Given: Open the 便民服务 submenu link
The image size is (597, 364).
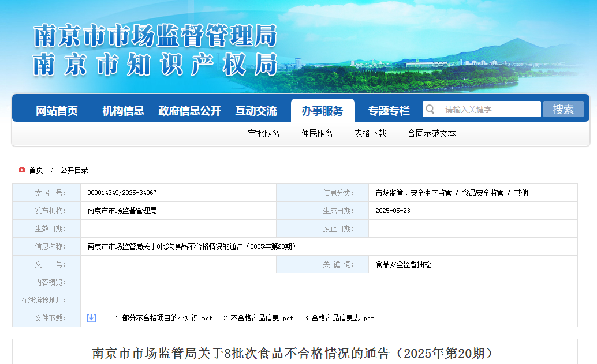Looking at the screenshot, I should pos(317,133).
